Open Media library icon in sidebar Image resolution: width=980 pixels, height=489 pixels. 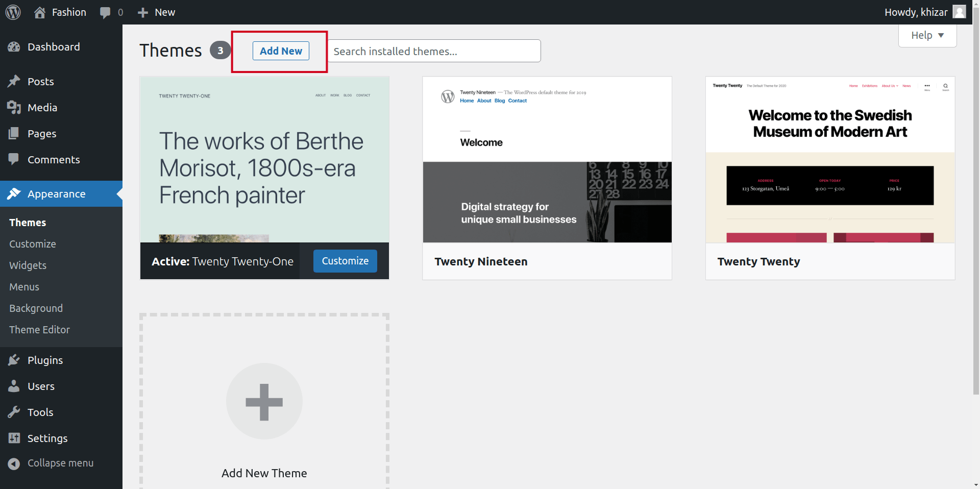[x=14, y=108]
